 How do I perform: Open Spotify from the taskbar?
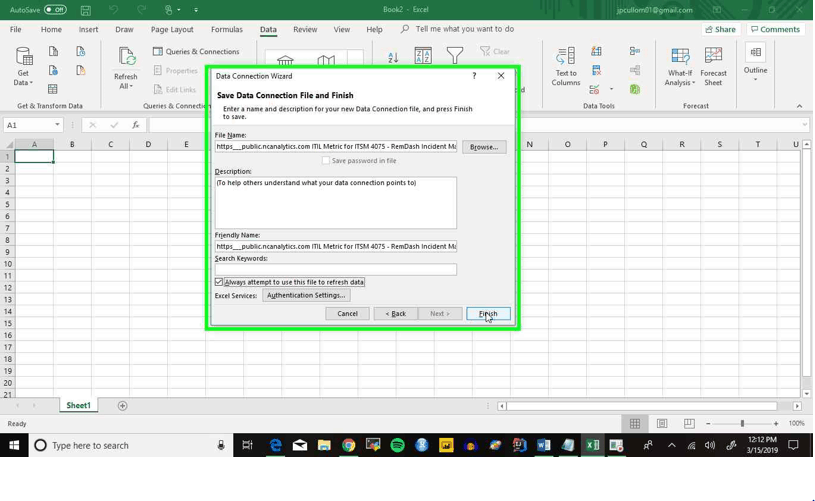[x=397, y=445]
